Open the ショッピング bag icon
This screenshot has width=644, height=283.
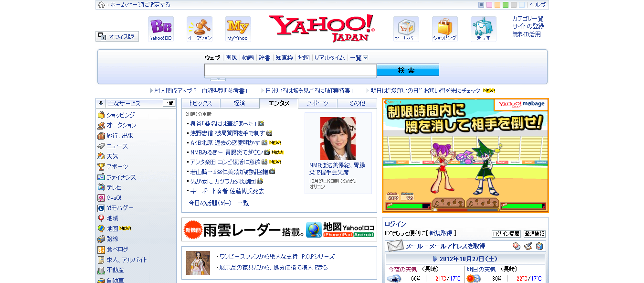(444, 29)
